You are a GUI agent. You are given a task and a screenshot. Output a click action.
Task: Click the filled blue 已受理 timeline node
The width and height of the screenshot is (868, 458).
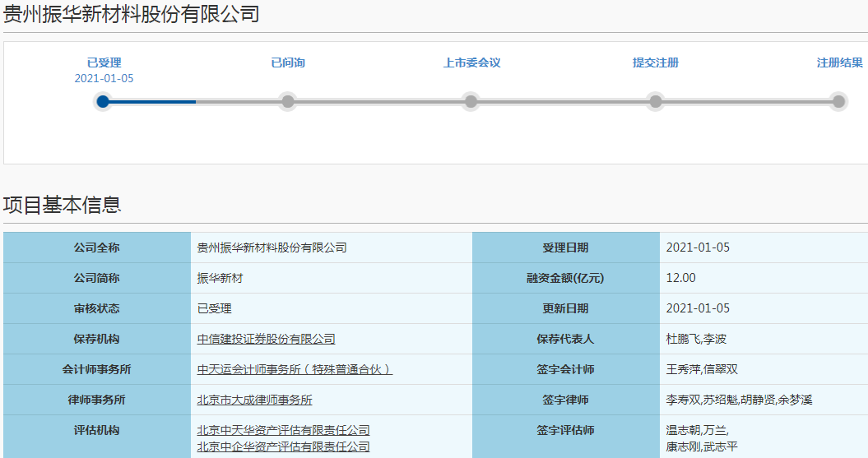click(103, 102)
